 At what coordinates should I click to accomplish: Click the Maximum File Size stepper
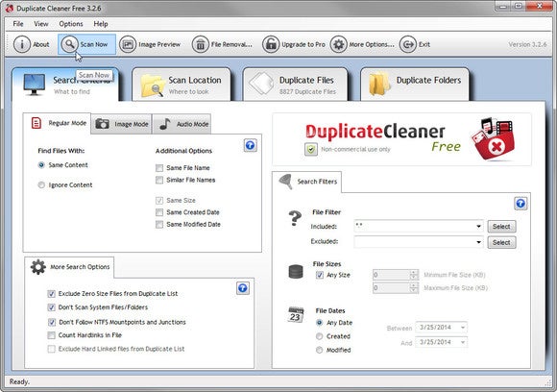(414, 288)
